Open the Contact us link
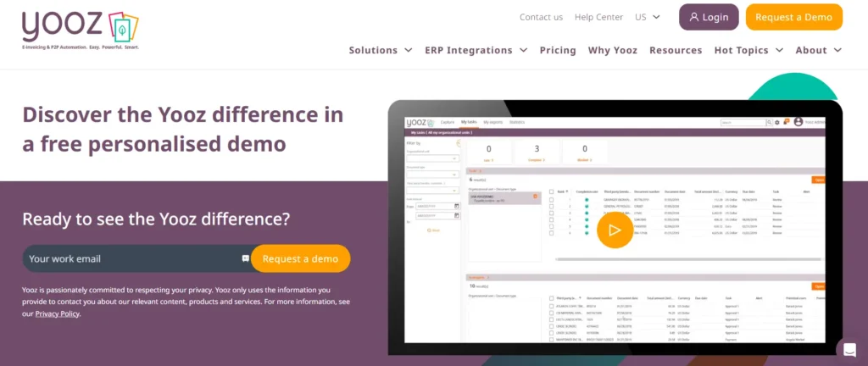 point(541,17)
